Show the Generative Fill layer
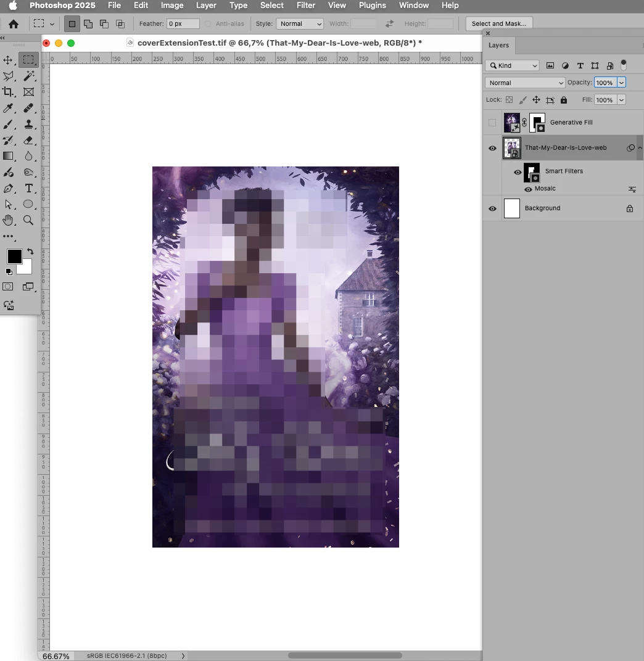Viewport: 644px width, 661px height. click(492, 123)
